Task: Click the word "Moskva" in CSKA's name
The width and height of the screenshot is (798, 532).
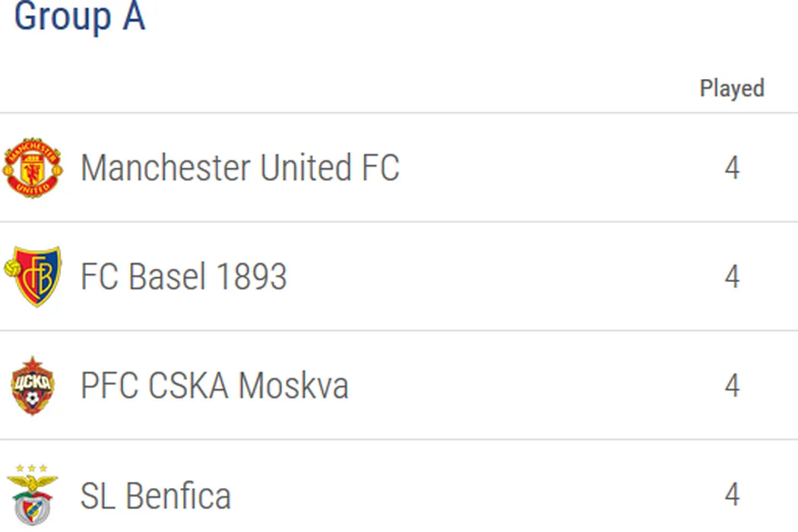Action: click(x=293, y=386)
